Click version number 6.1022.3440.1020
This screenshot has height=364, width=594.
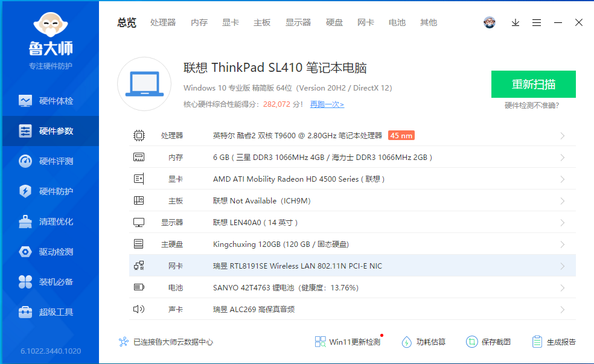(51, 351)
